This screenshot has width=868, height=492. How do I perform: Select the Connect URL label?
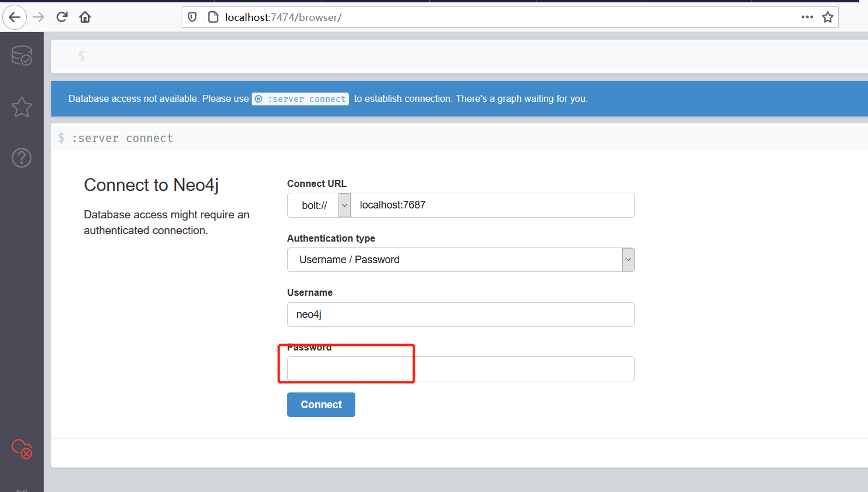317,183
